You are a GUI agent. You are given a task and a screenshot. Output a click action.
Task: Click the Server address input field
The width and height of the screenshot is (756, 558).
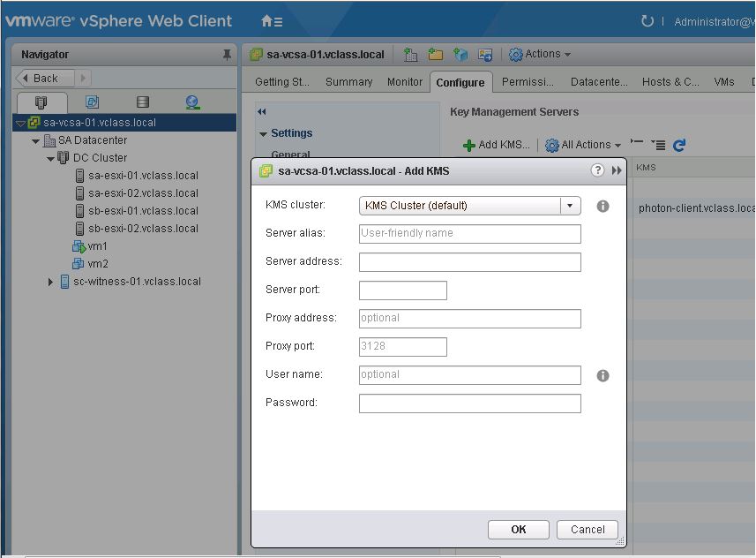point(469,262)
